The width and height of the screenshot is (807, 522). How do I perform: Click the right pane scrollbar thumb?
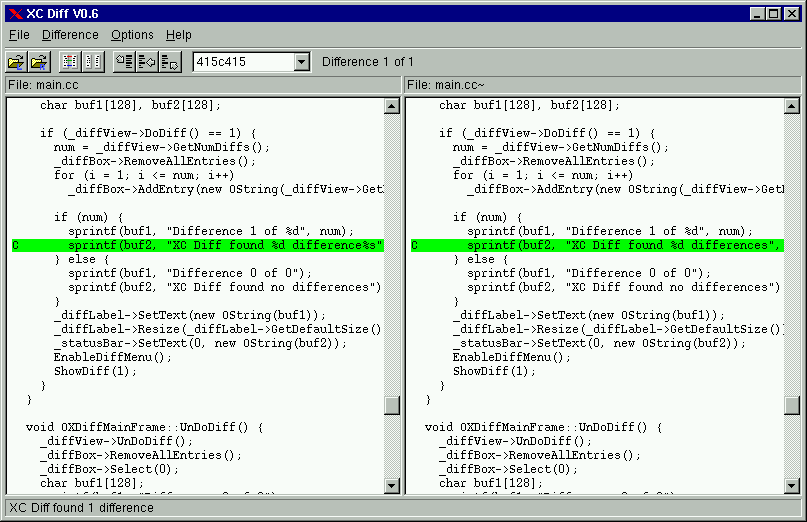pyautogui.click(x=791, y=405)
